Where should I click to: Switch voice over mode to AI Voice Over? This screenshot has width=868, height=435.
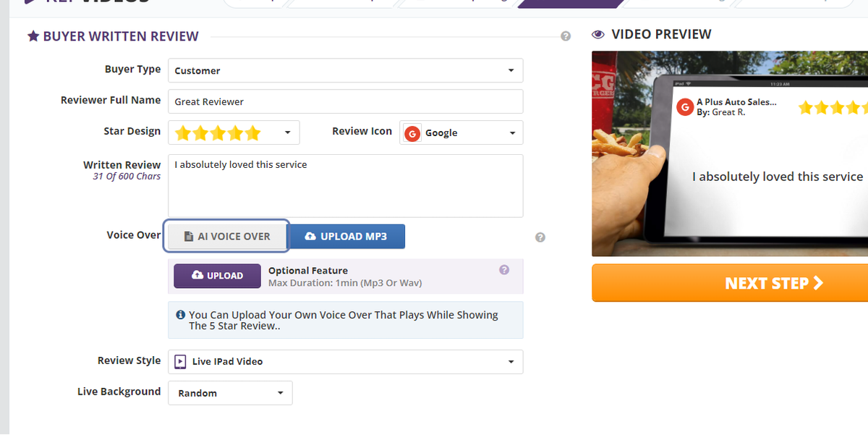(226, 236)
